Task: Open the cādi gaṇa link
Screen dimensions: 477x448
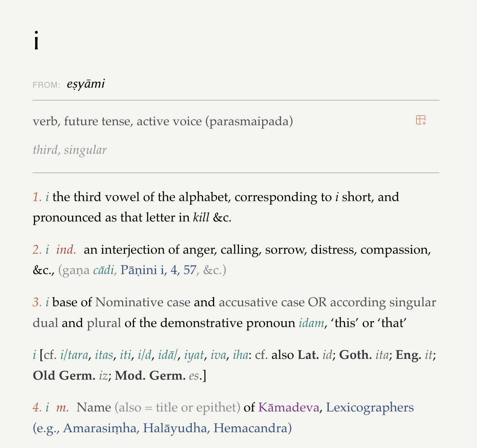Action: click(x=104, y=270)
